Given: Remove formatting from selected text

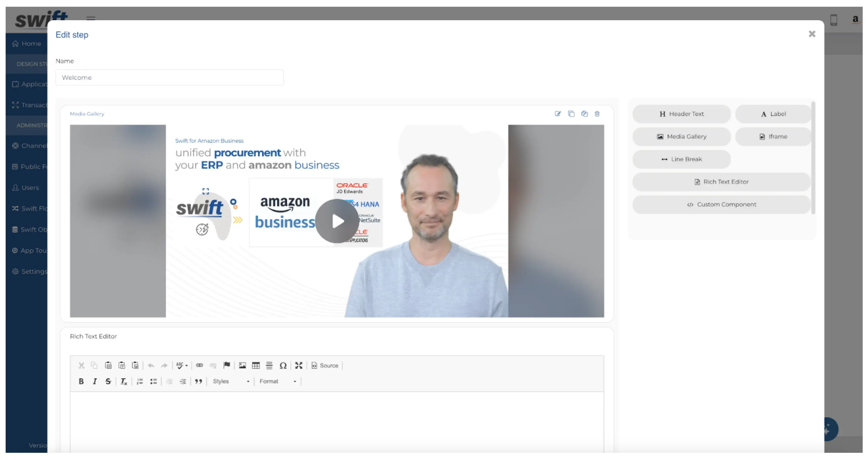Looking at the screenshot, I should 124,381.
